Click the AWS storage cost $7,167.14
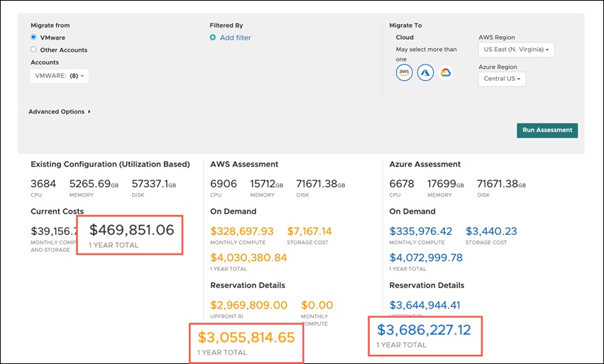The image size is (604, 364). click(x=309, y=231)
